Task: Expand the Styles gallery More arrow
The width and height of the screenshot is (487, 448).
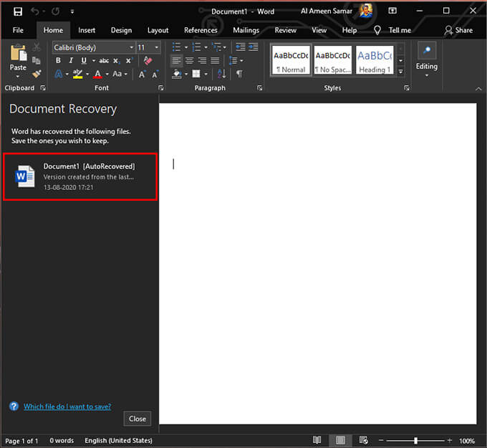Action: pyautogui.click(x=400, y=71)
